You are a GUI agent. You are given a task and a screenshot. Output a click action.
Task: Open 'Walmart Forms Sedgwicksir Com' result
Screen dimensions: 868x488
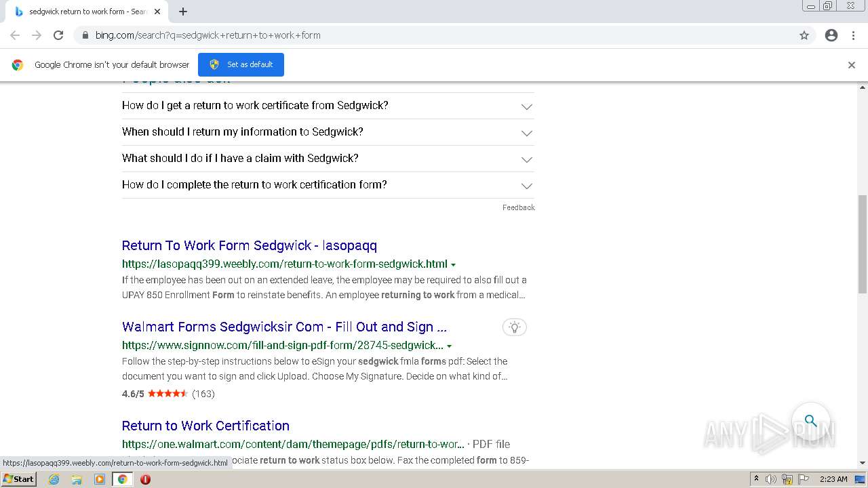284,327
